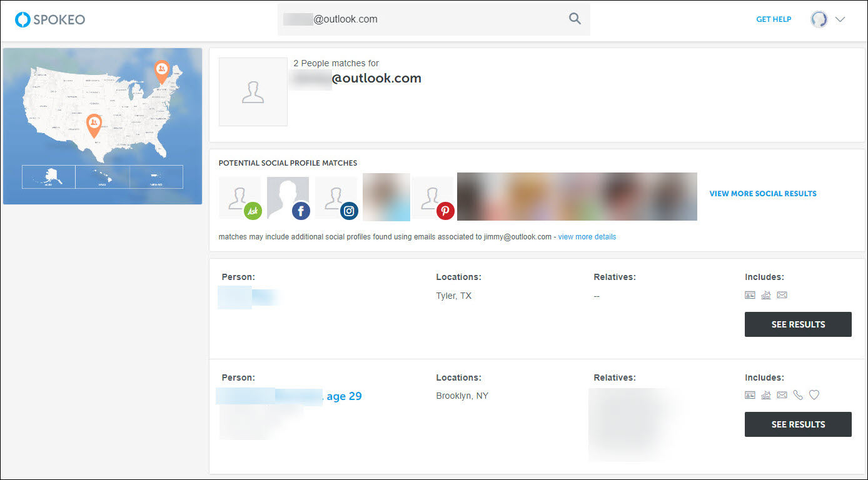
Task: Click the ID card icon in Tyler row
Action: [750, 295]
